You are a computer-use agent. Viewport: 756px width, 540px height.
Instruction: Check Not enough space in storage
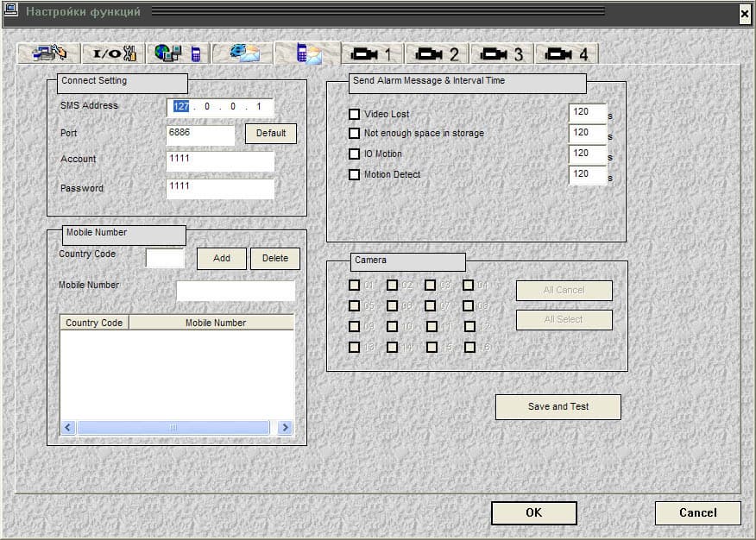pos(354,133)
